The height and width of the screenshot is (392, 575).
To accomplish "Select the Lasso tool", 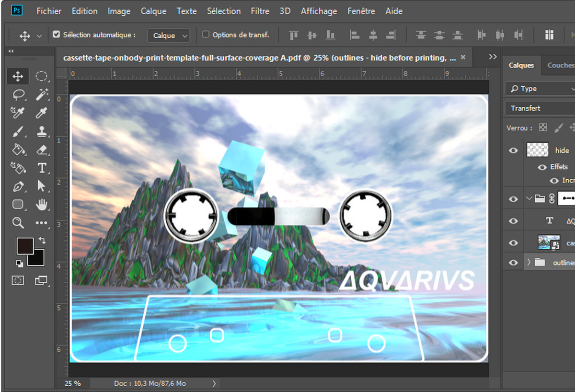I will (18, 94).
